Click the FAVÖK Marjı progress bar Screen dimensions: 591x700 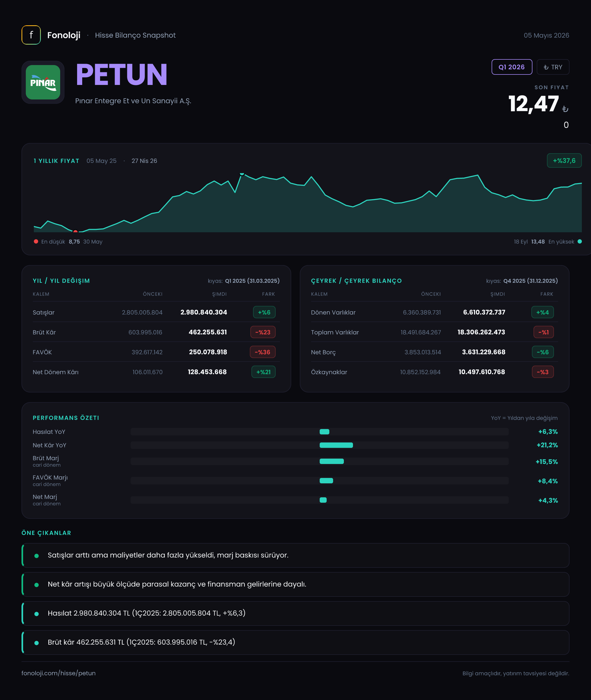(x=320, y=480)
